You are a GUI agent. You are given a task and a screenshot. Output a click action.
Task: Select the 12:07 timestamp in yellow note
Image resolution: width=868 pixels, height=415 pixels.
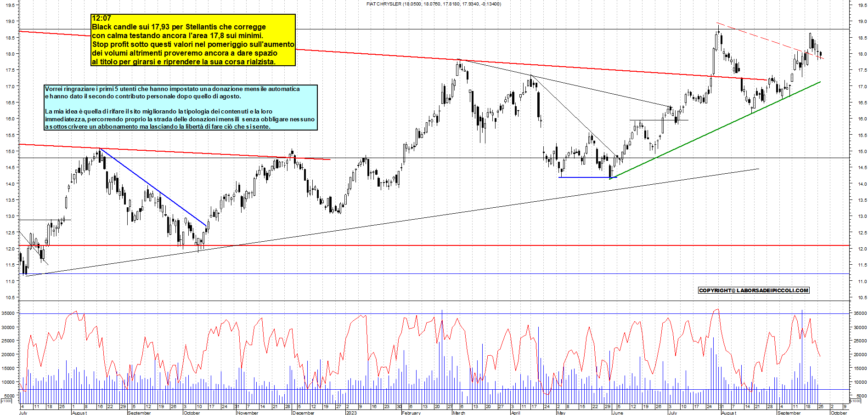pyautogui.click(x=101, y=18)
